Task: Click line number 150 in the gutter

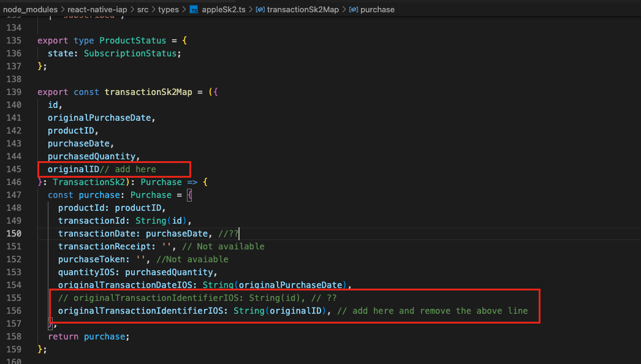Action: tap(15, 233)
